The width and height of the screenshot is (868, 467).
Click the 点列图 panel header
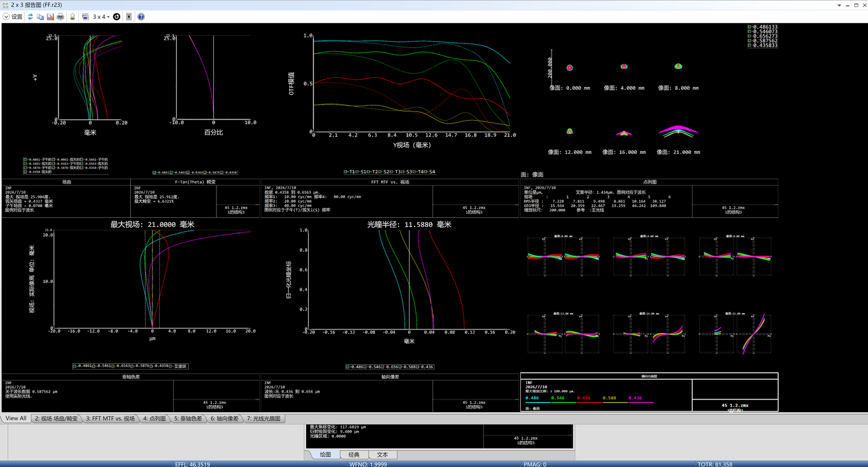tap(649, 182)
